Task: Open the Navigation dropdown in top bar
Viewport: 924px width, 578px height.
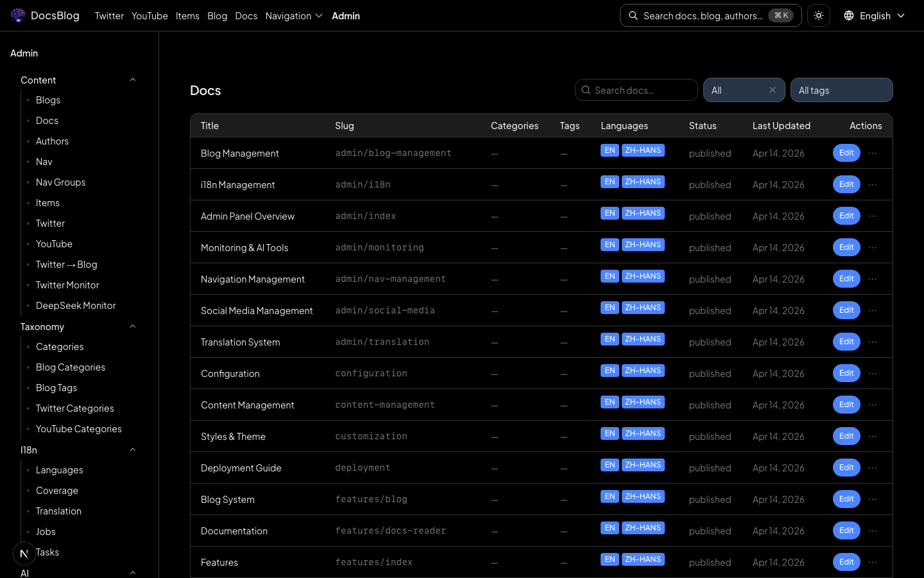Action: tap(294, 15)
